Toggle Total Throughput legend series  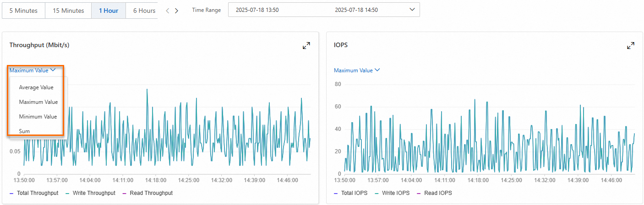click(x=34, y=193)
